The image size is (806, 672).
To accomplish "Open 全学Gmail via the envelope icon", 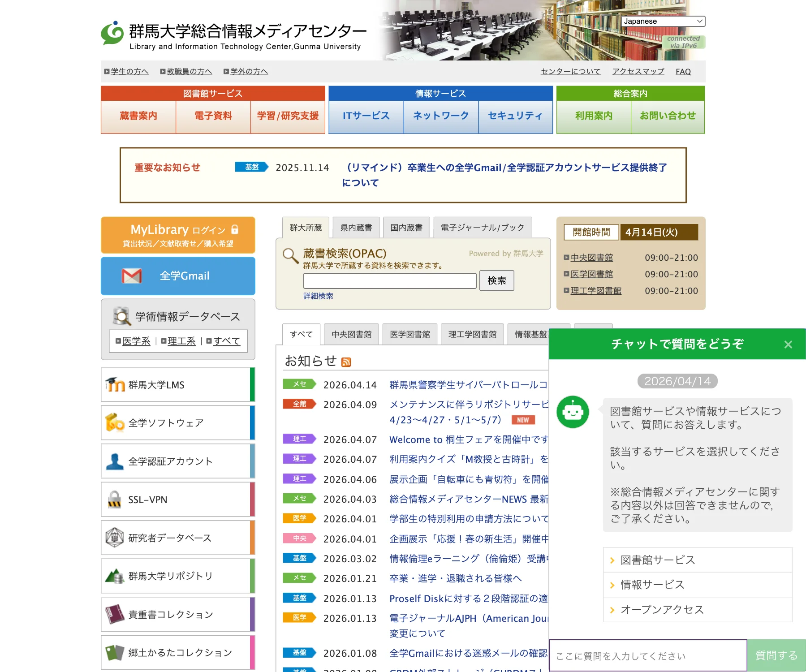I will (131, 276).
